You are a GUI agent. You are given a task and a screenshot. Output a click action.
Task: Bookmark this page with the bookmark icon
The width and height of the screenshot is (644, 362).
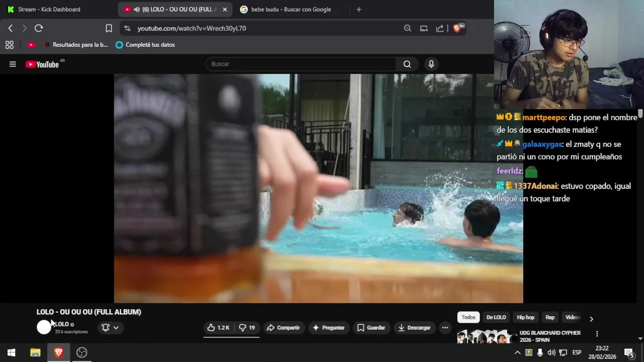click(x=109, y=28)
